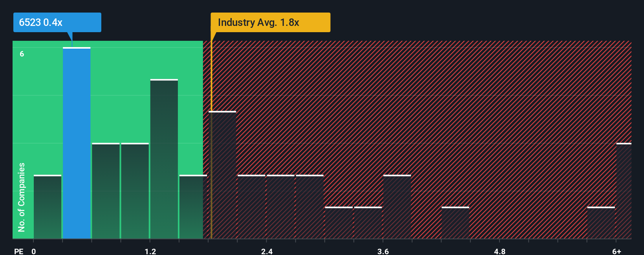
Task: Click the tallest dark green bar near 1.2
Action: point(164,159)
